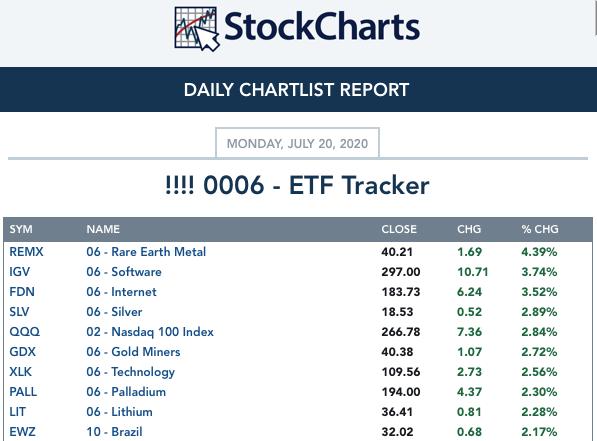Screen dimensions: 597x441
Task: Click the StockCharts wordmark text
Action: pyautogui.click(x=322, y=26)
